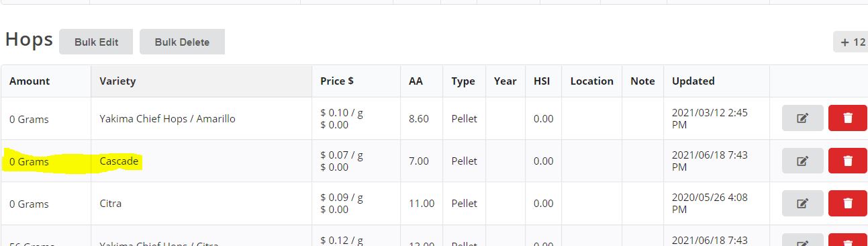Edit the Yakima Chief Hops Amarillo row
This screenshot has width=868, height=246.
pos(802,118)
